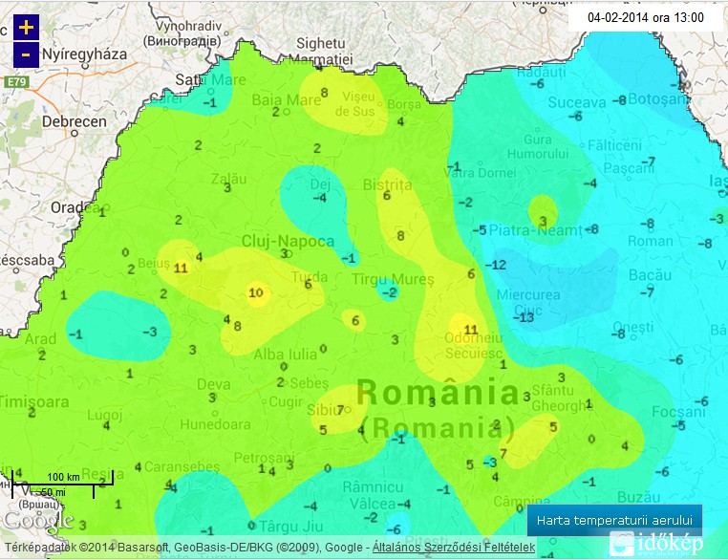
Task: Click the Google logo on map
Action: (x=37, y=522)
